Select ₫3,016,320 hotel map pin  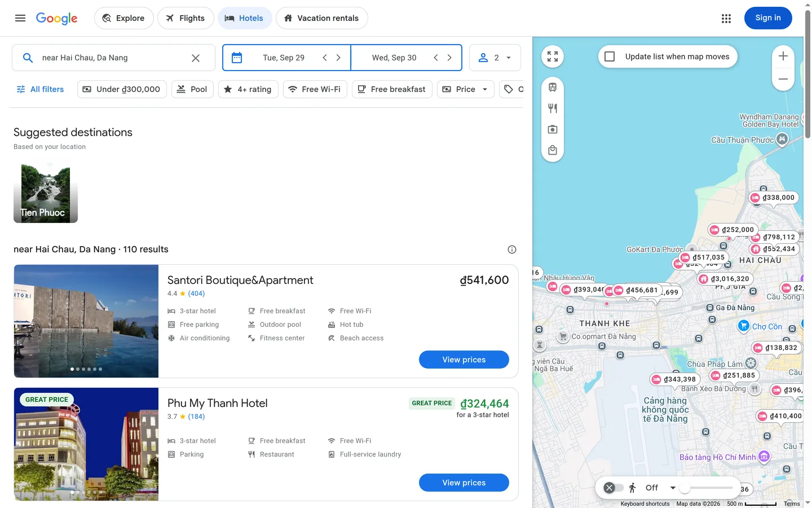(x=725, y=279)
